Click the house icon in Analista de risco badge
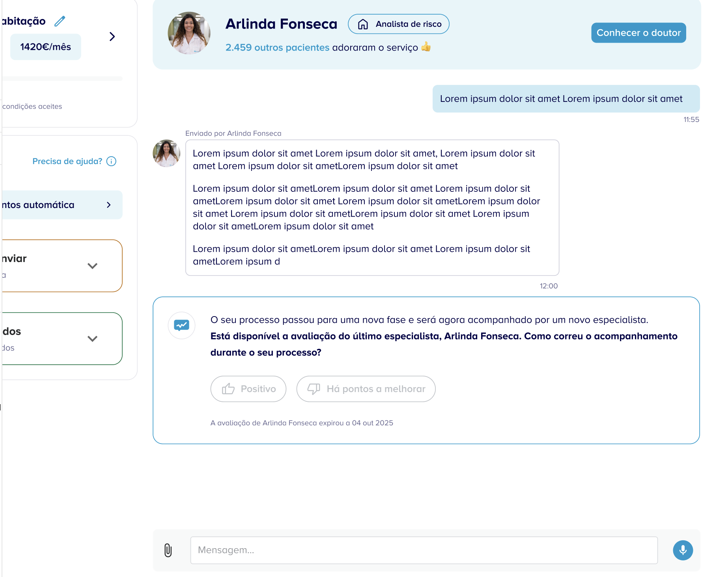The image size is (728, 577). coord(363,24)
